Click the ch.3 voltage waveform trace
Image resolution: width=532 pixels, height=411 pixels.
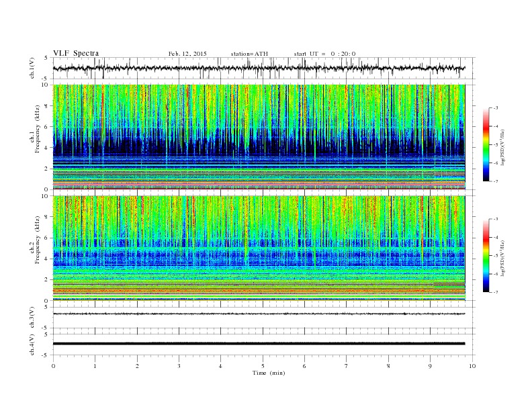click(x=259, y=314)
